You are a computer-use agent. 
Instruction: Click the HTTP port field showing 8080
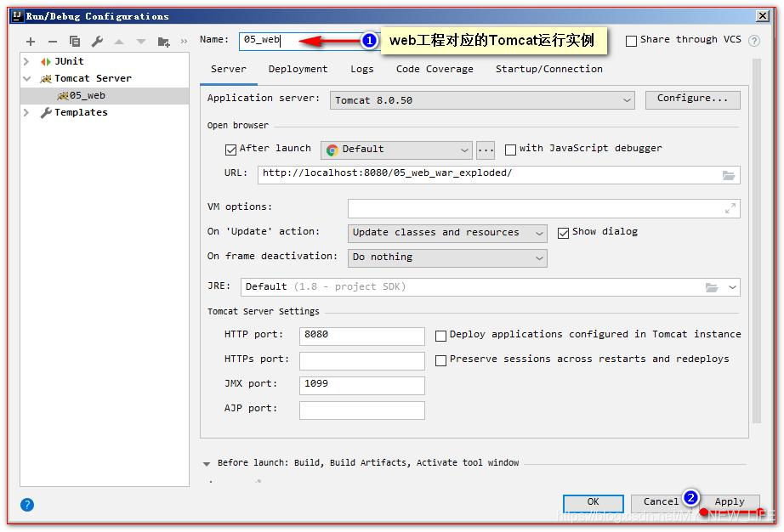362,336
